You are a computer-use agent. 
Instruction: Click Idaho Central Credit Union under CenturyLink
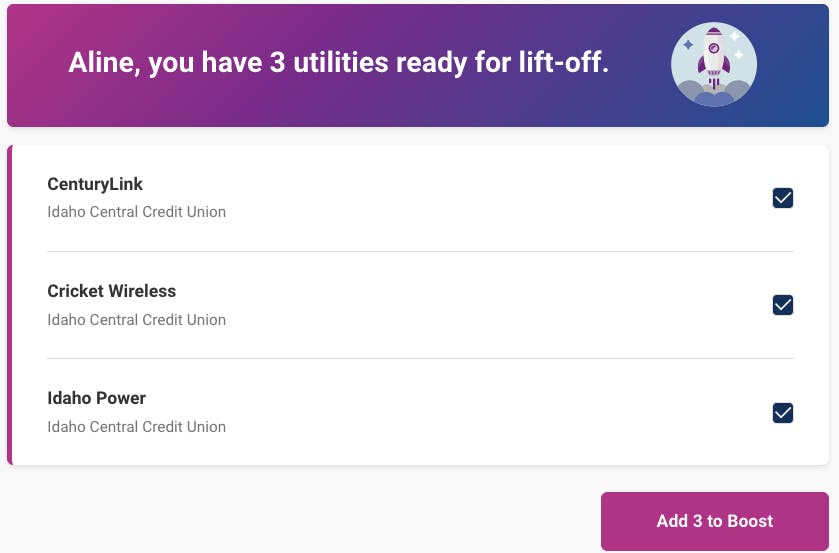point(136,212)
